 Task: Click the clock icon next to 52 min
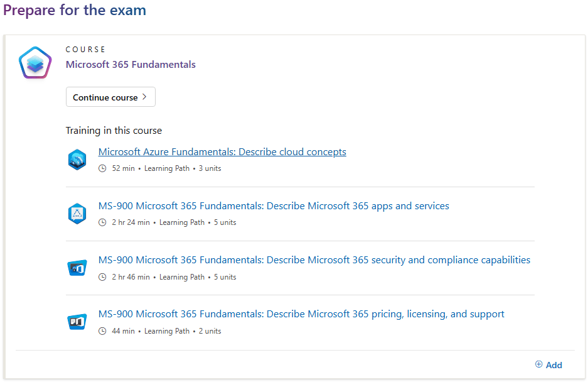point(102,168)
